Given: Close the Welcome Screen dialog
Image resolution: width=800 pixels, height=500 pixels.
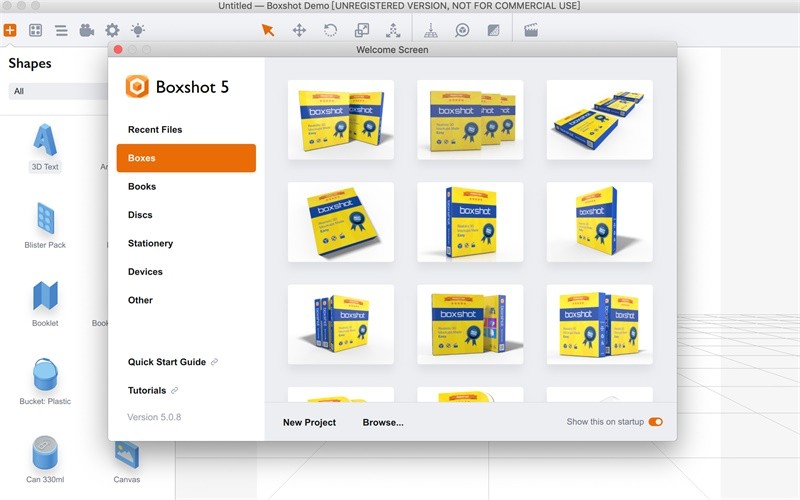Looking at the screenshot, I should pos(118,49).
